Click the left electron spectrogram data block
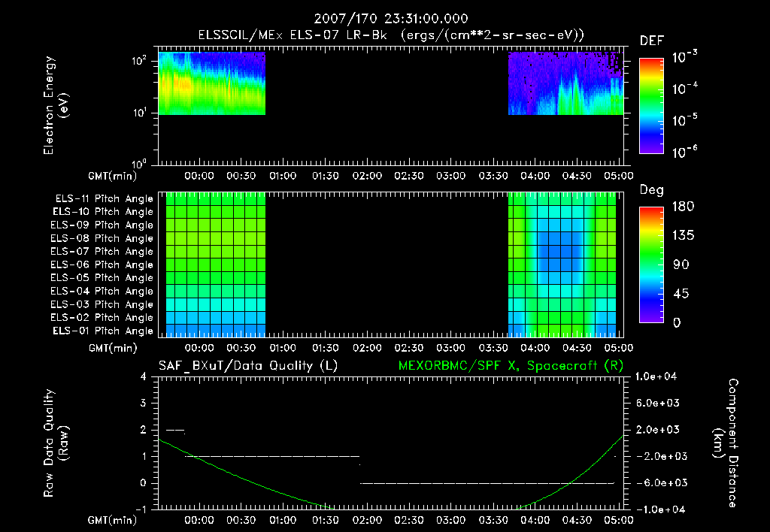Image resolution: width=770 pixels, height=532 pixels. tap(211, 83)
